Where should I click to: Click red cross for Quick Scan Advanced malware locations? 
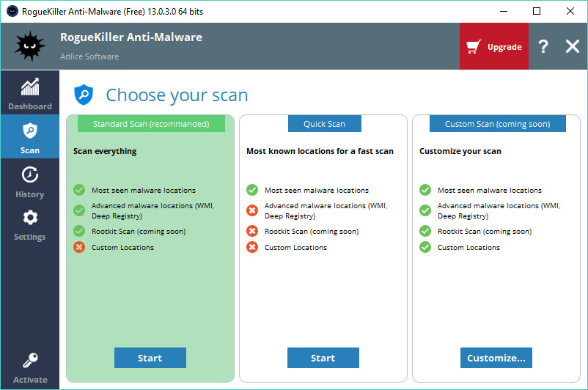click(x=252, y=210)
